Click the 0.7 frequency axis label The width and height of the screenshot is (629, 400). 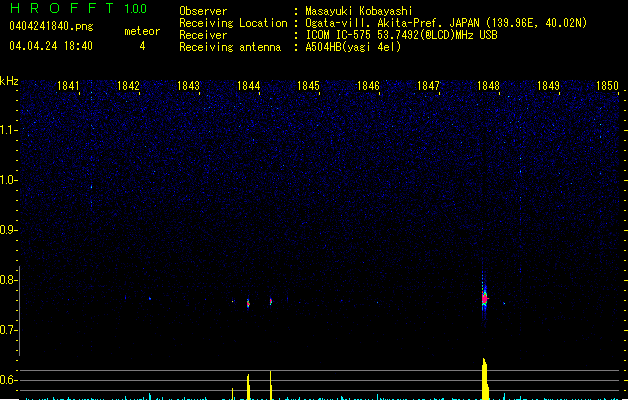tap(9, 330)
